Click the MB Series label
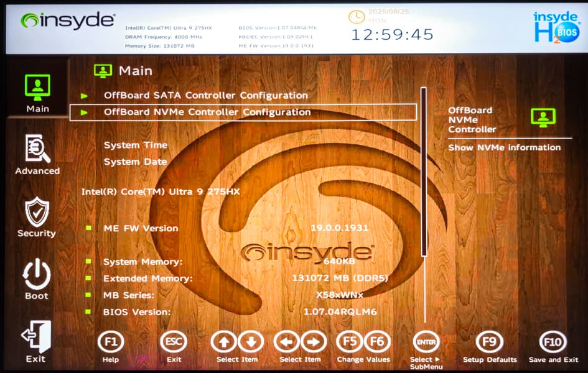 coord(129,295)
